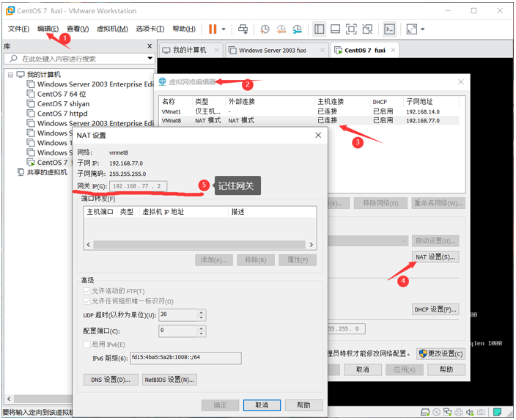Viewport: 516px width, 420px height.
Task: Toggle the library sidebar view icon
Action: [x=319, y=29]
